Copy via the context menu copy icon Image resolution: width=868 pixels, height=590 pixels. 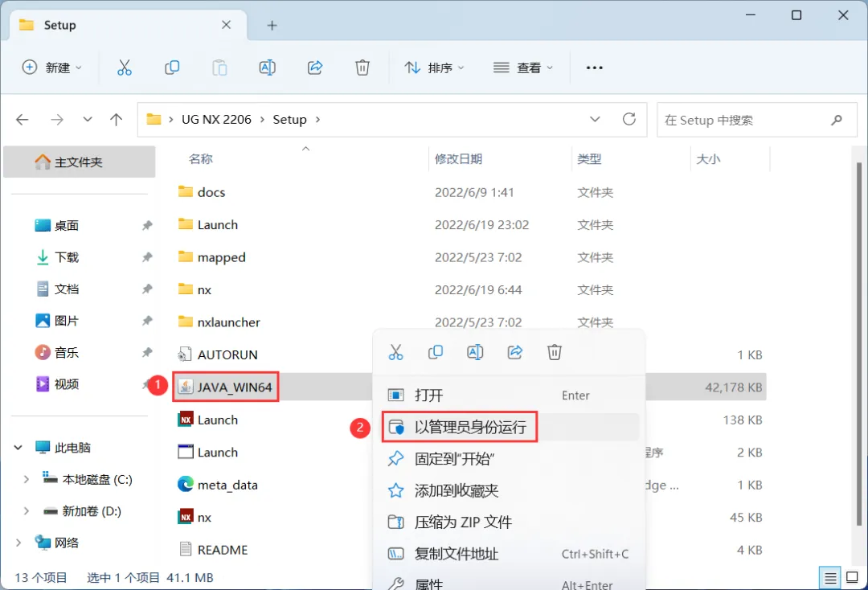click(436, 352)
